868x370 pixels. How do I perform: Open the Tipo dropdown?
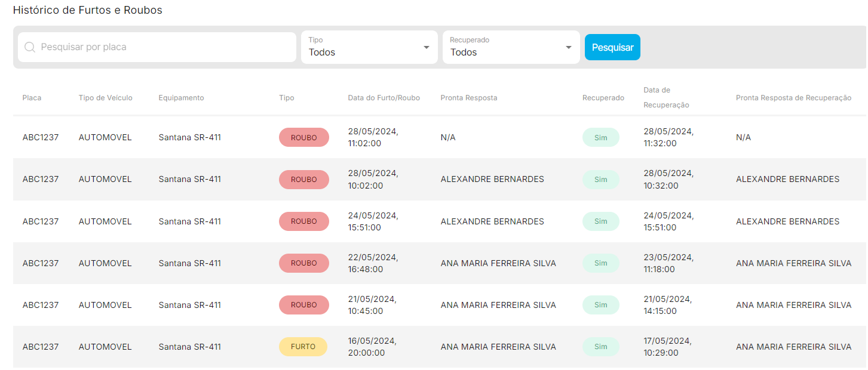(369, 47)
